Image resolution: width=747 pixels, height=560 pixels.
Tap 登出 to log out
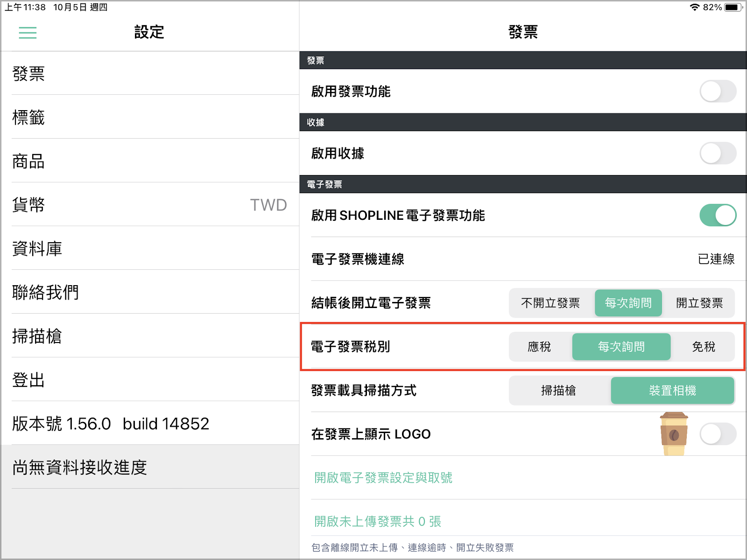click(x=150, y=380)
